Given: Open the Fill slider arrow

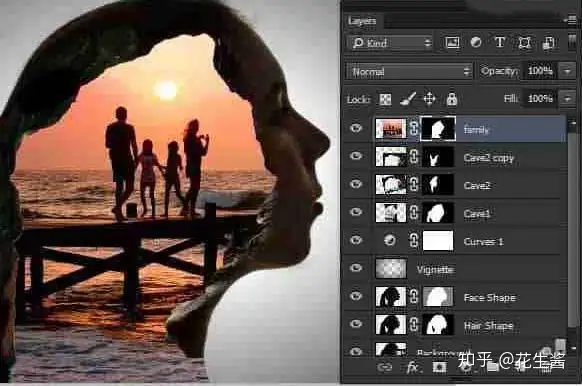Looking at the screenshot, I should tap(568, 99).
